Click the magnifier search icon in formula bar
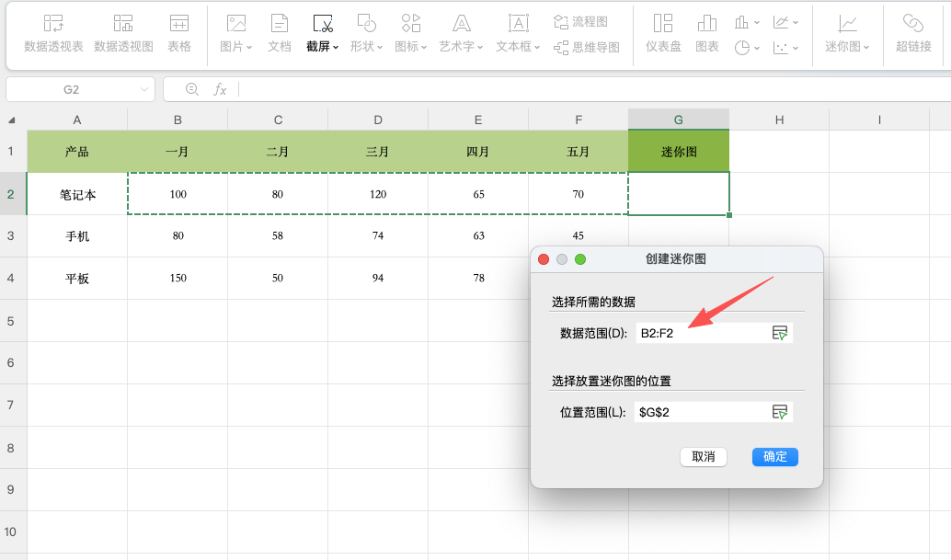The height and width of the screenshot is (560, 951). 191,89
